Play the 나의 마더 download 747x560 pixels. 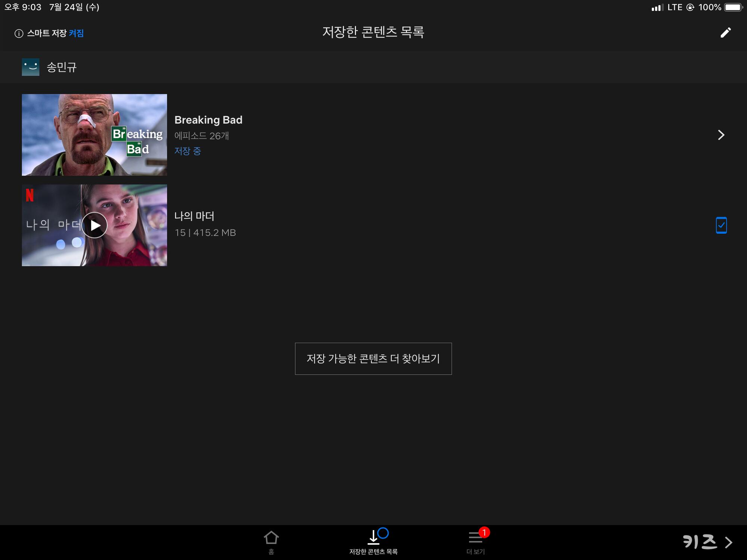pos(94,225)
